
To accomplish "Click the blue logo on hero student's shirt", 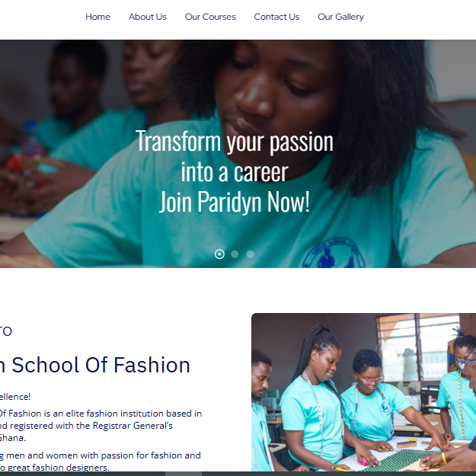I will pos(334,253).
